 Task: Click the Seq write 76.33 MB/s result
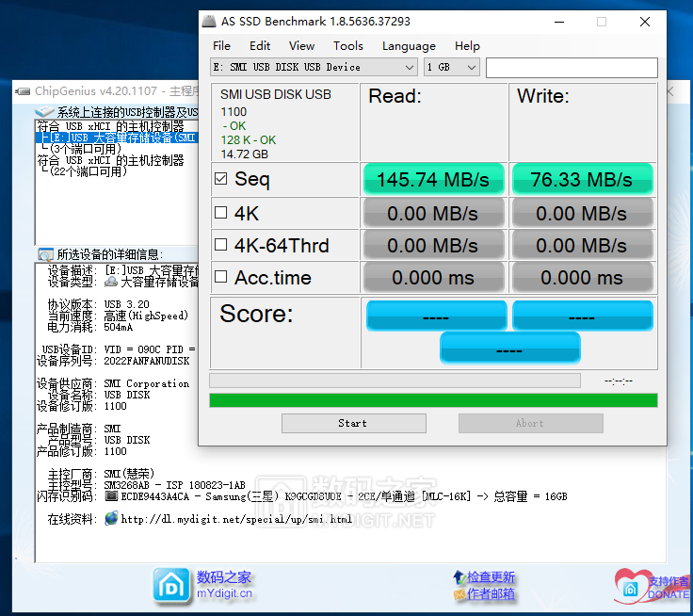coord(582,180)
